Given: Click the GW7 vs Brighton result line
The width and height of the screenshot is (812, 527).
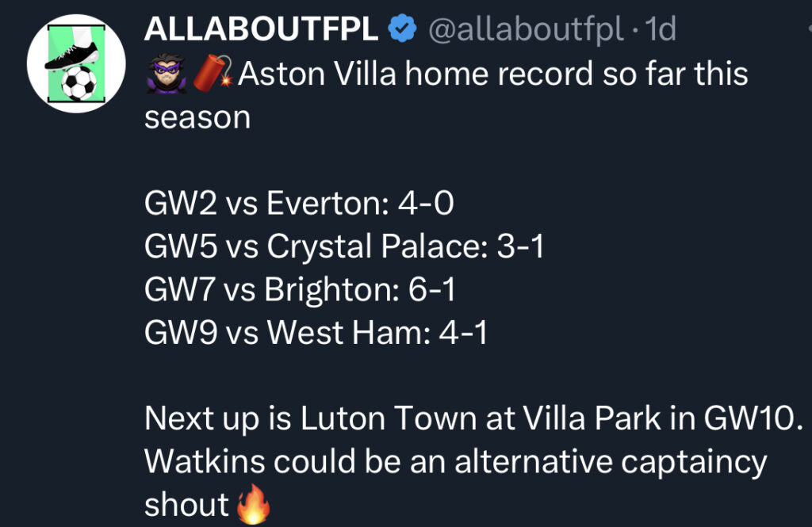Looking at the screenshot, I should click(300, 290).
